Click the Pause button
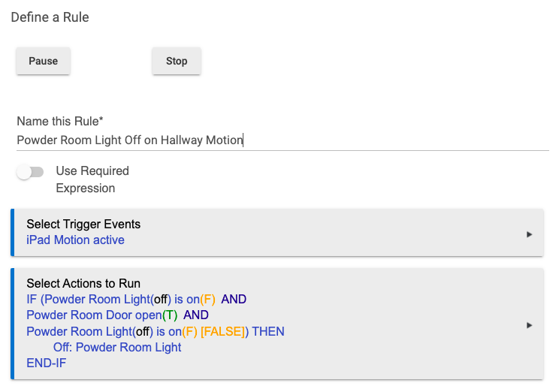 coord(43,61)
